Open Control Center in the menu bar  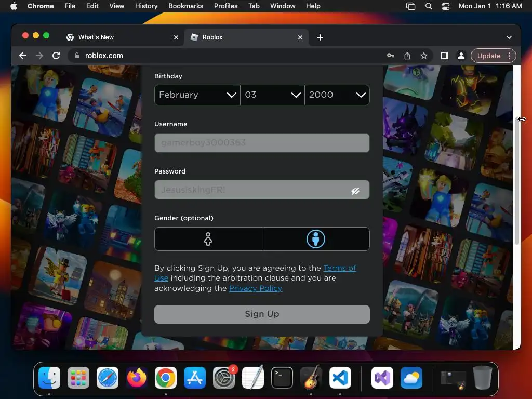(445, 6)
